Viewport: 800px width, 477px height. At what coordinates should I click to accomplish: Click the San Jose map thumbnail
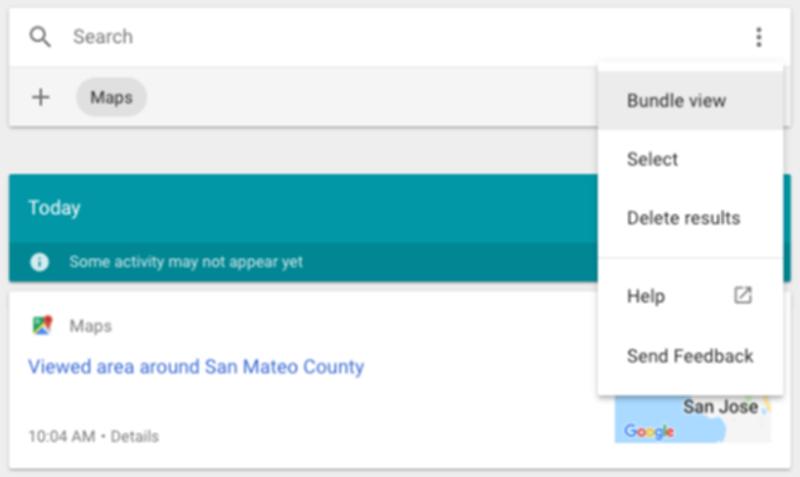[692, 420]
